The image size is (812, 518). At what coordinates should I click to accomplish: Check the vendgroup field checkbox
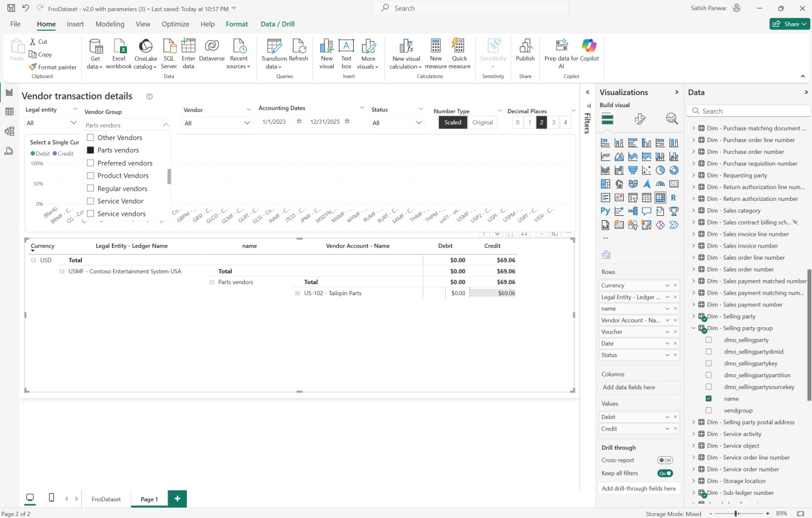click(x=709, y=410)
